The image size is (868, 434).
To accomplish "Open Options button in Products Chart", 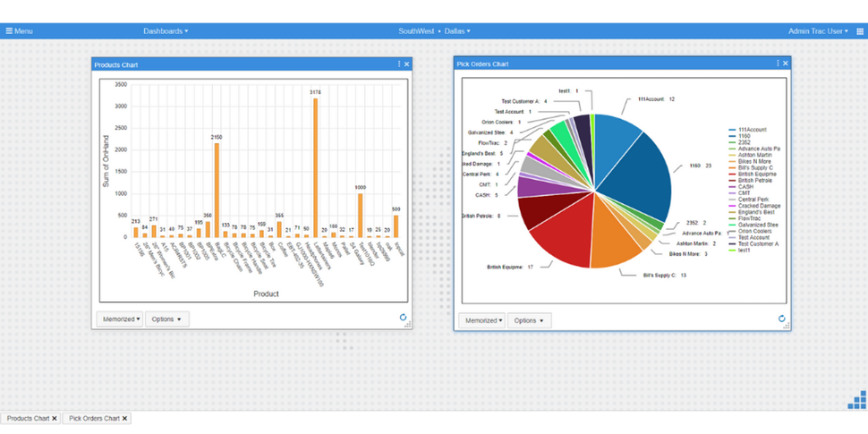I will tap(167, 319).
